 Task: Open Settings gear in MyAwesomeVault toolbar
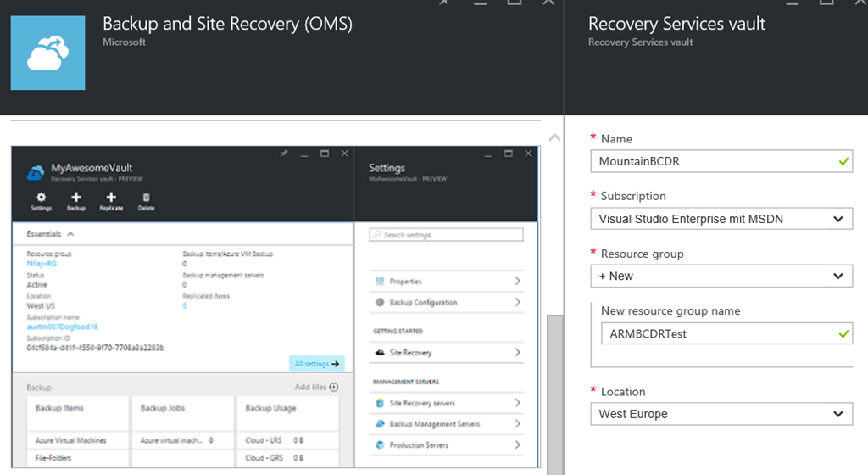41,198
